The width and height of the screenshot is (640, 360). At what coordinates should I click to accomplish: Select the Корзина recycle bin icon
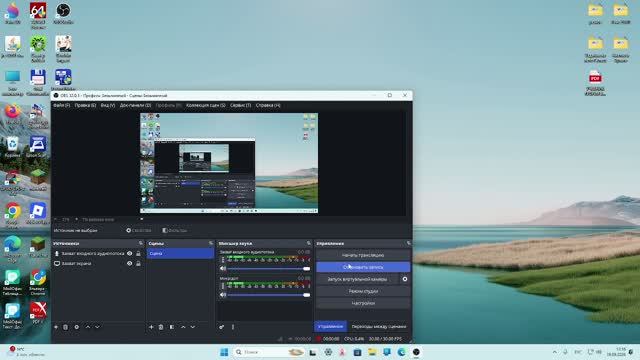tap(13, 147)
